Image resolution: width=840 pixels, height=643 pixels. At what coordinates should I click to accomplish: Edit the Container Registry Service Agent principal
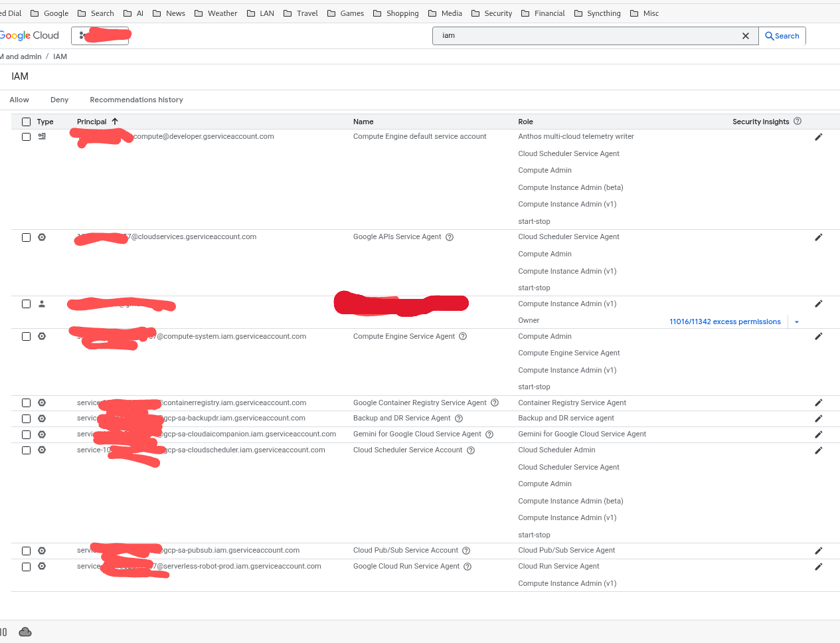point(818,403)
